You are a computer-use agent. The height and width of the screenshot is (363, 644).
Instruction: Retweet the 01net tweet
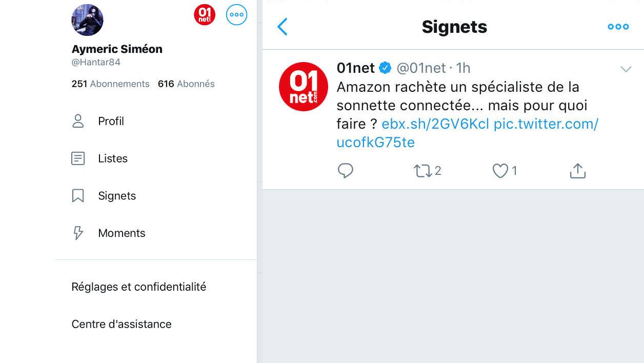pyautogui.click(x=423, y=171)
